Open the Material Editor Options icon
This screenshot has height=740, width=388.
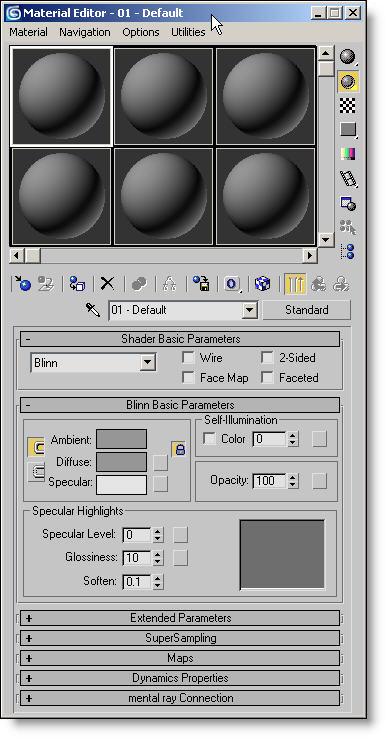348,203
